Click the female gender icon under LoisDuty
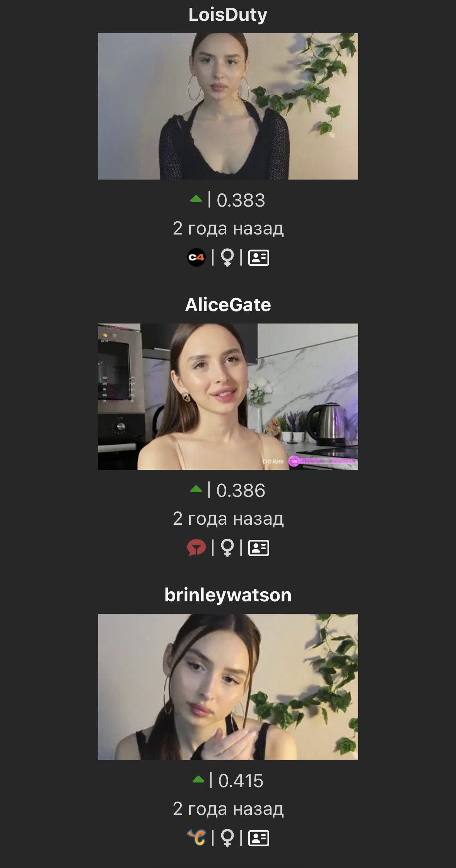Image resolution: width=456 pixels, height=868 pixels. [227, 257]
